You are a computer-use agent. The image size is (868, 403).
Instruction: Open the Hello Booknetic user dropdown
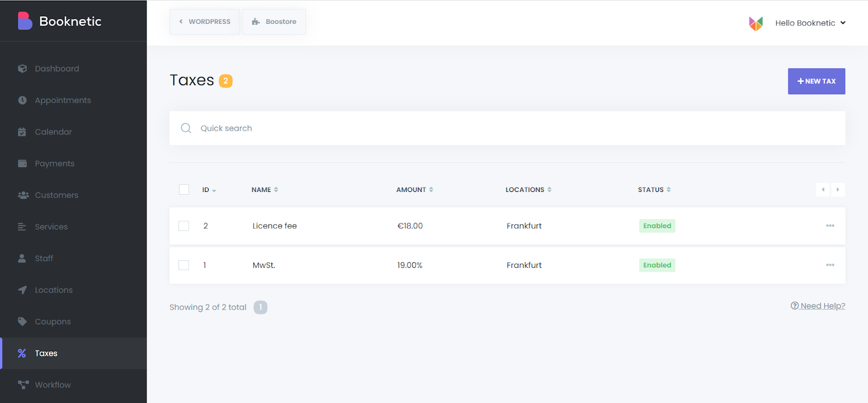click(810, 23)
